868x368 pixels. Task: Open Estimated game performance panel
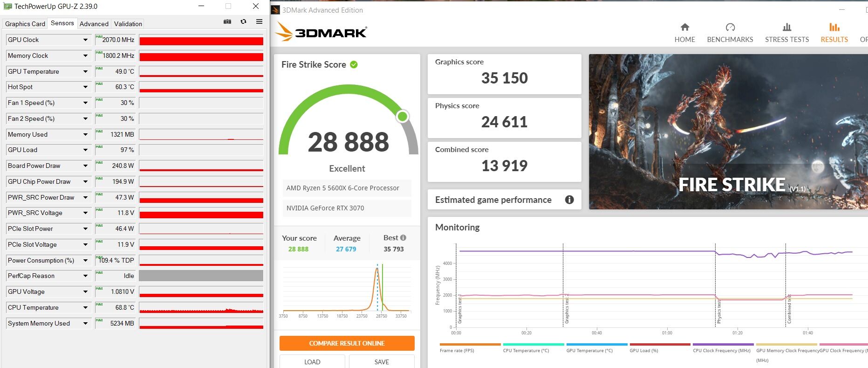(x=504, y=200)
